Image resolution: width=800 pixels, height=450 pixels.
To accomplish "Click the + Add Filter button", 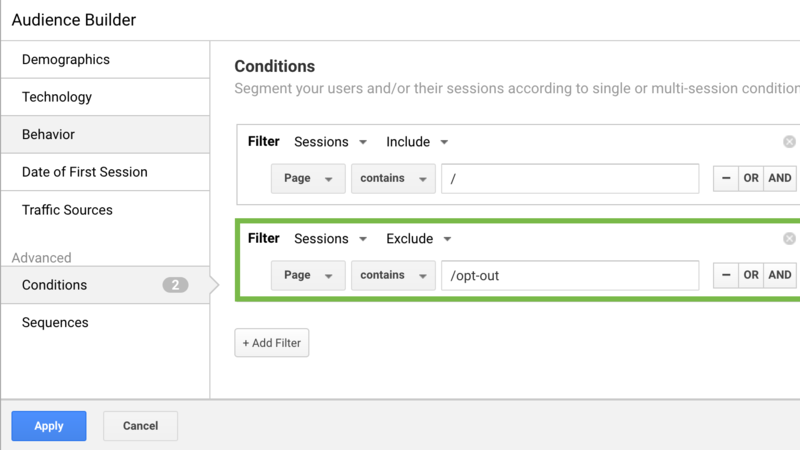I will click(272, 343).
